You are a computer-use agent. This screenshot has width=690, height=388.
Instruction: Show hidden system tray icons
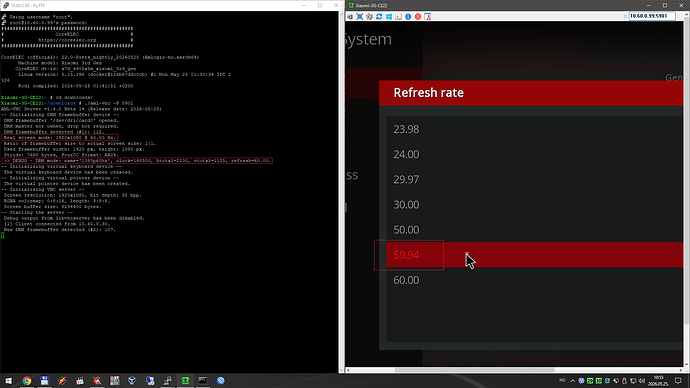point(573,381)
